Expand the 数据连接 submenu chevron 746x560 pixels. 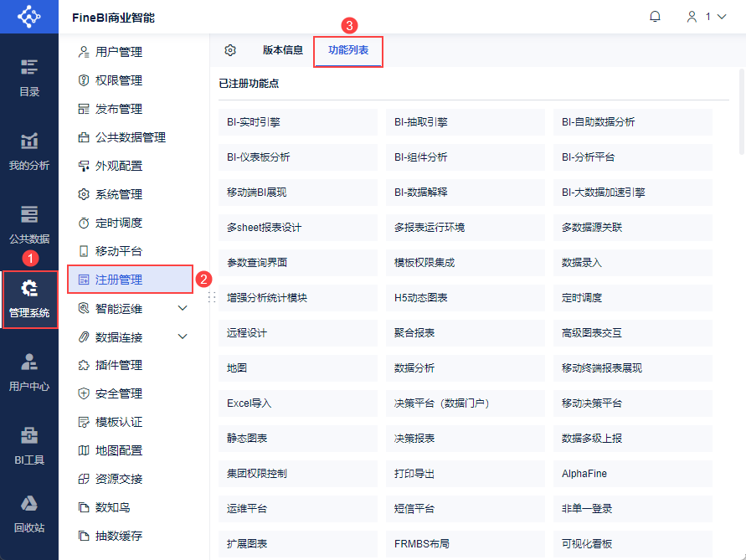[183, 337]
